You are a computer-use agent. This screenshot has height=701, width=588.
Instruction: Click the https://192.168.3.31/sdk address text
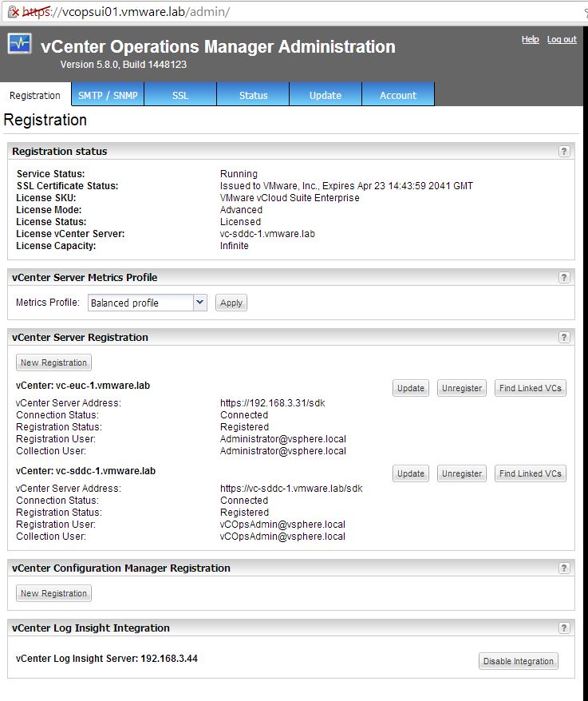273,403
